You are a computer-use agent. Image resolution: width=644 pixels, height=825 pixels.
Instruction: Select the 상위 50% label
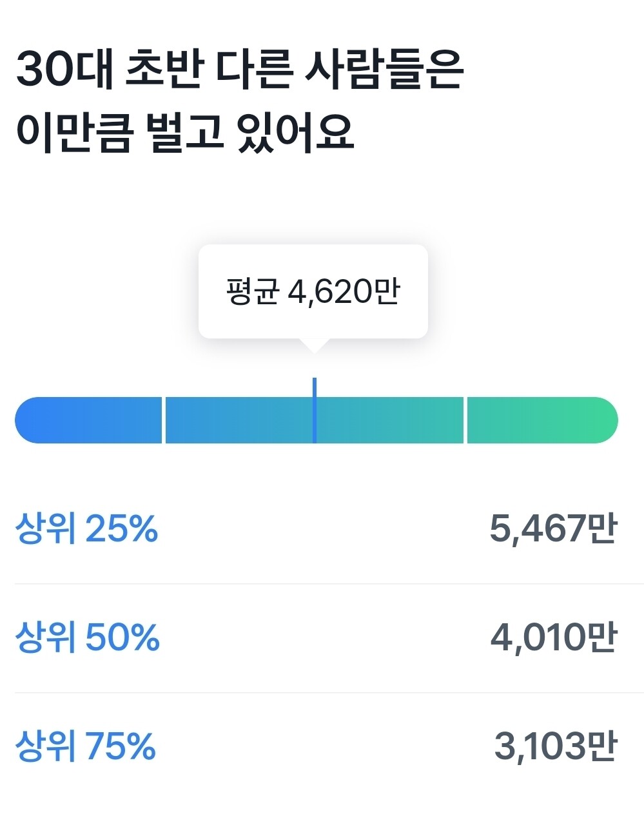87,639
